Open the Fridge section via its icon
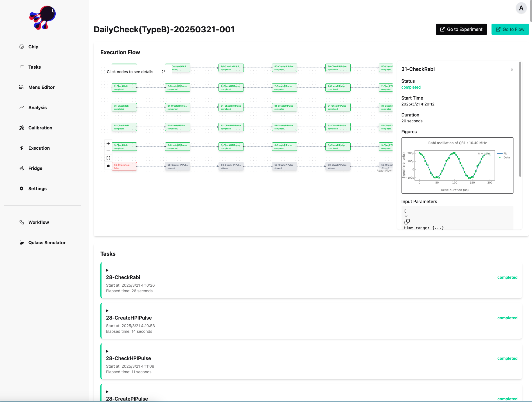The width and height of the screenshot is (532, 402). (x=22, y=168)
